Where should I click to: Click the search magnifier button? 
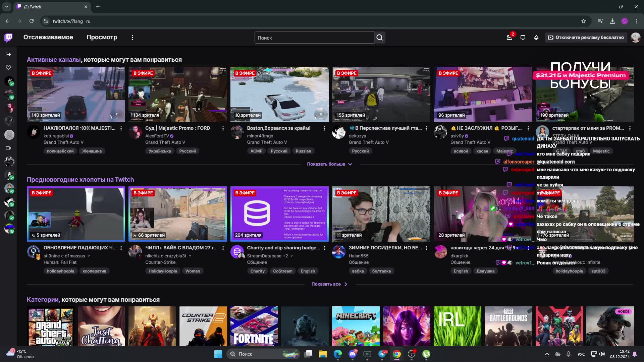pyautogui.click(x=380, y=38)
